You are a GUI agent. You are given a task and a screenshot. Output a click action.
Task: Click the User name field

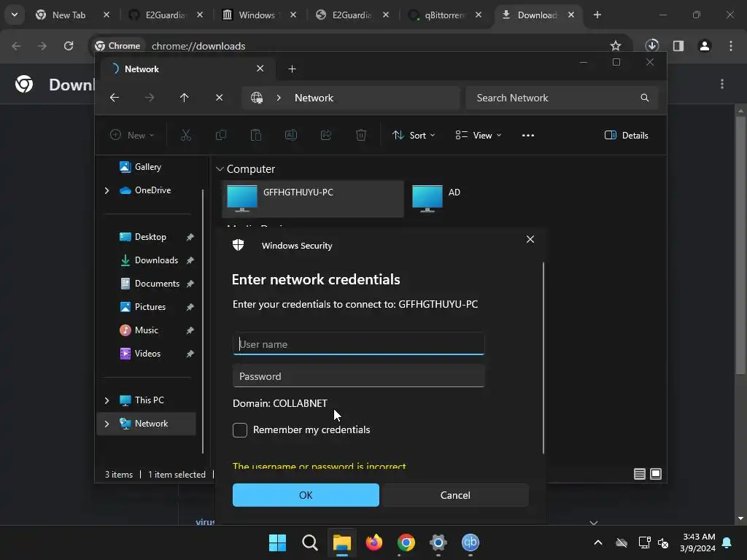pos(358,344)
